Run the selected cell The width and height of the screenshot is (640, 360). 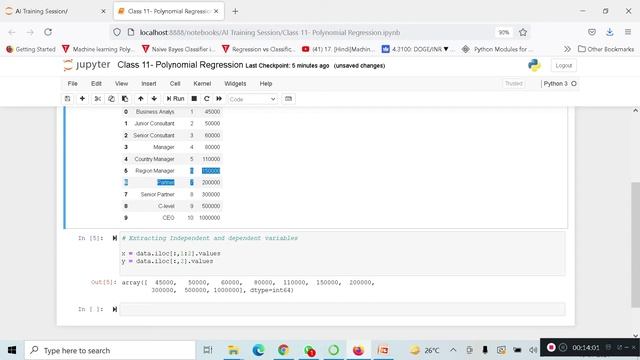pos(175,99)
